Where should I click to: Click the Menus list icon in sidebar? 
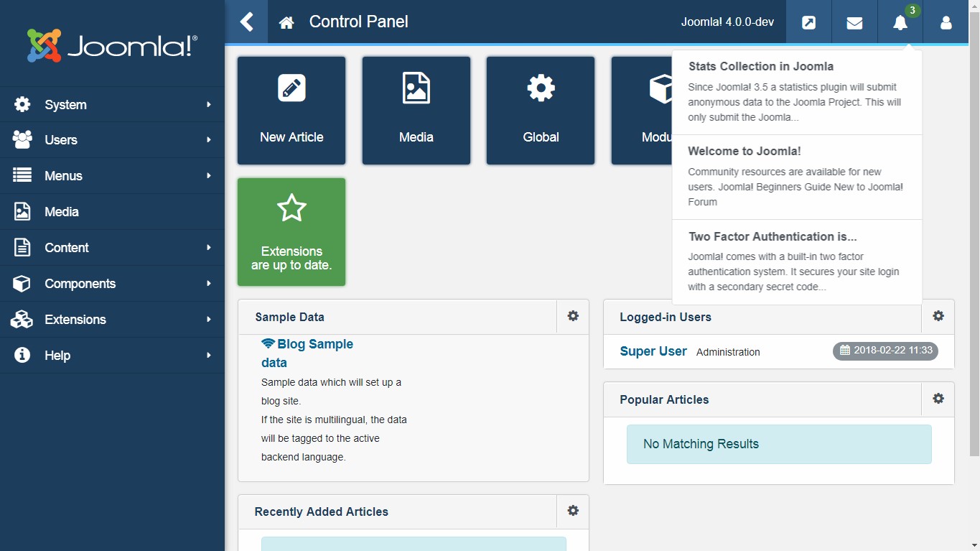(x=22, y=175)
